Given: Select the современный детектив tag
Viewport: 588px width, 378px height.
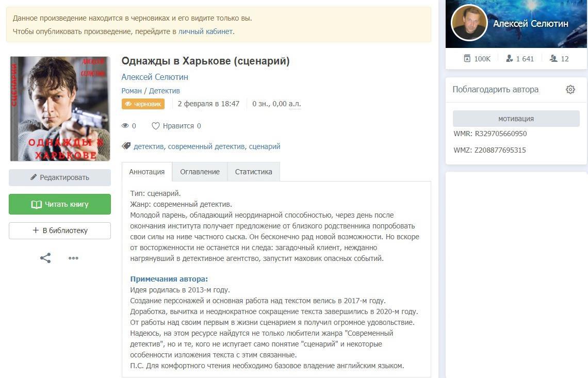Looking at the screenshot, I should (x=206, y=146).
